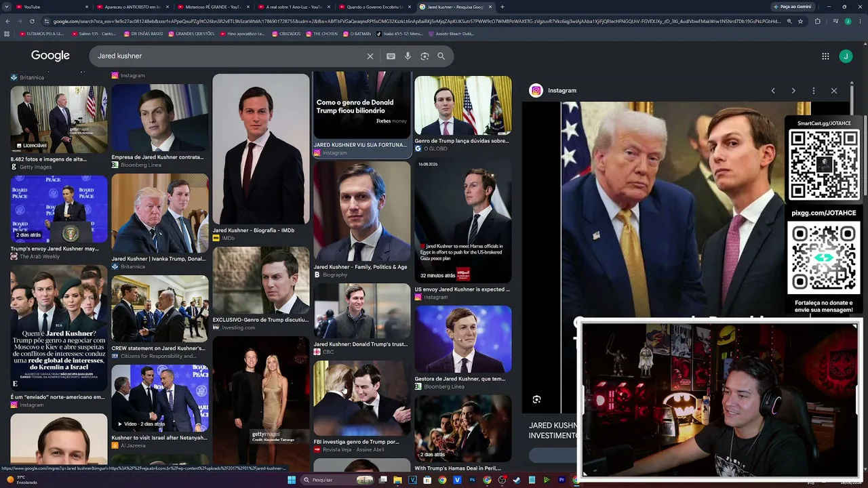Open File Explorer from the taskbar
The image size is (868, 488).
(x=397, y=480)
